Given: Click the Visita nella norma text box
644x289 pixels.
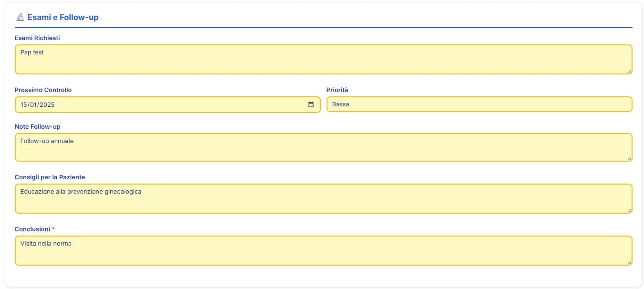Looking at the screenshot, I should [323, 250].
